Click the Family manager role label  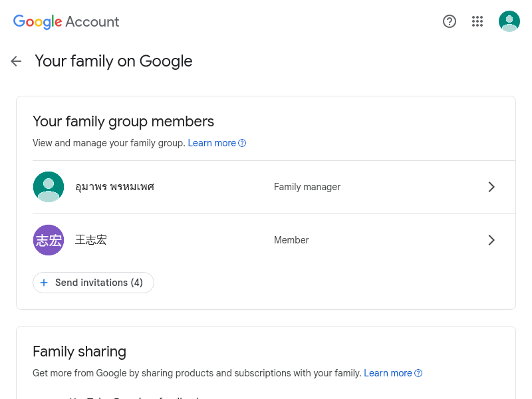click(307, 187)
